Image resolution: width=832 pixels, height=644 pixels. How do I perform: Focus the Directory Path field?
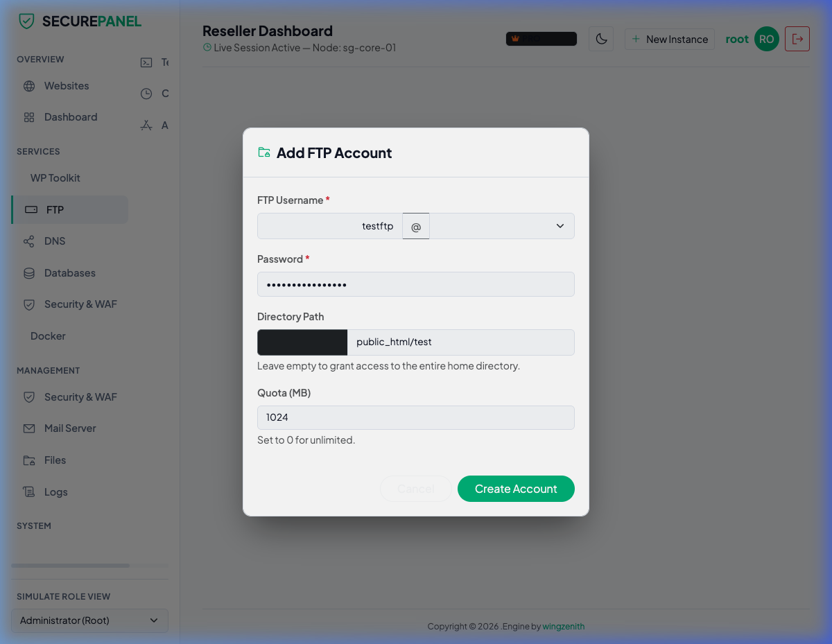pos(460,342)
